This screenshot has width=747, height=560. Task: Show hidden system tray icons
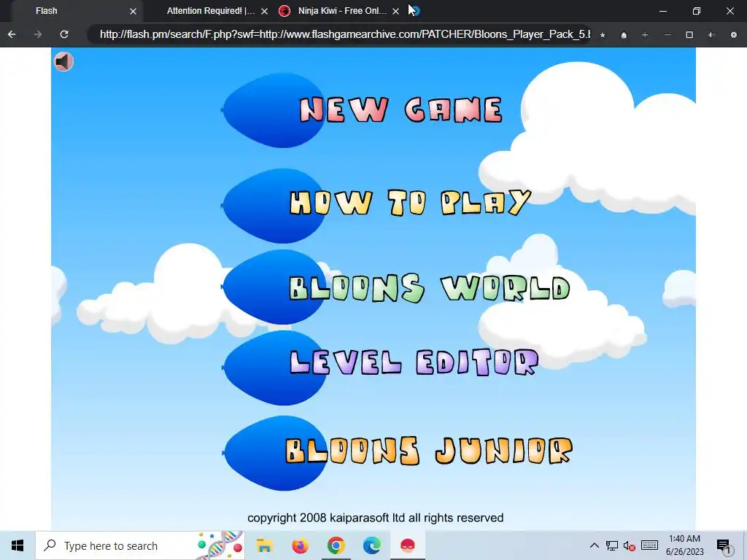click(x=594, y=545)
